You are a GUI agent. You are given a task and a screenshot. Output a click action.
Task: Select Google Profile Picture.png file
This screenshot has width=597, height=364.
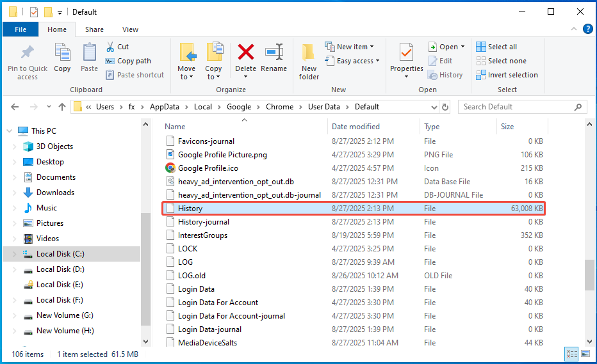coord(222,155)
